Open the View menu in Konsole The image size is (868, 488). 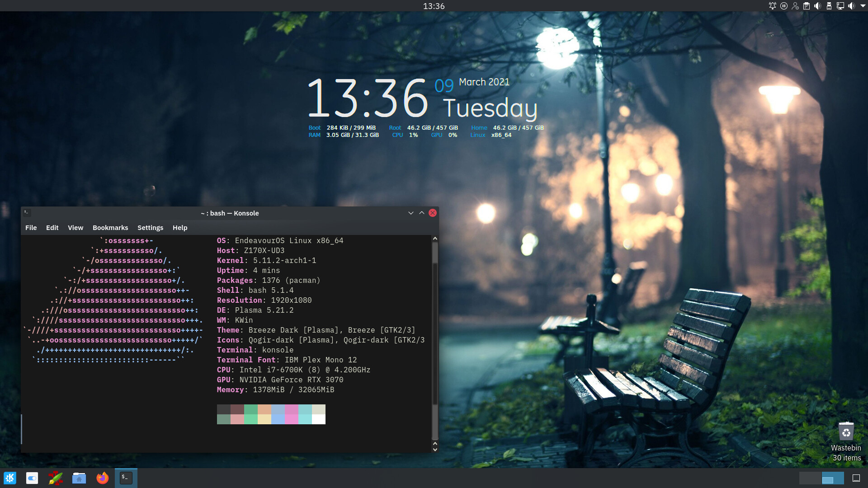point(75,228)
